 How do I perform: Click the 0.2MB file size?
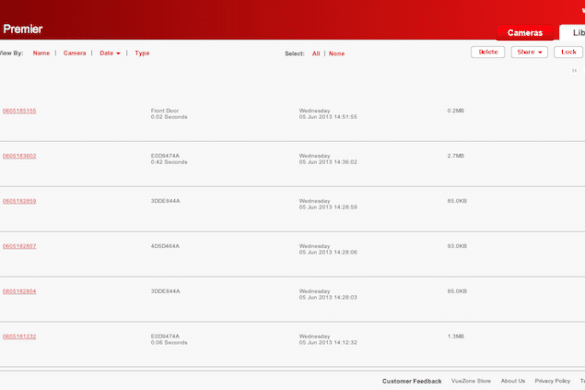[456, 111]
